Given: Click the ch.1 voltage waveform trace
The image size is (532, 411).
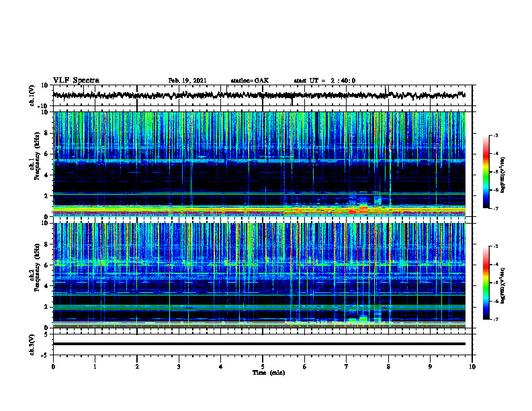Looking at the screenshot, I should point(259,95).
